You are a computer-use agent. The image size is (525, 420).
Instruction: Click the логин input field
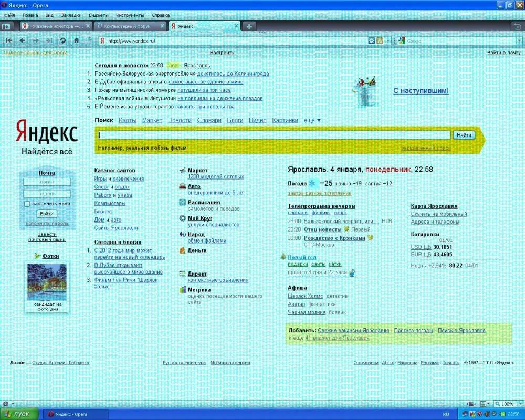click(47, 182)
